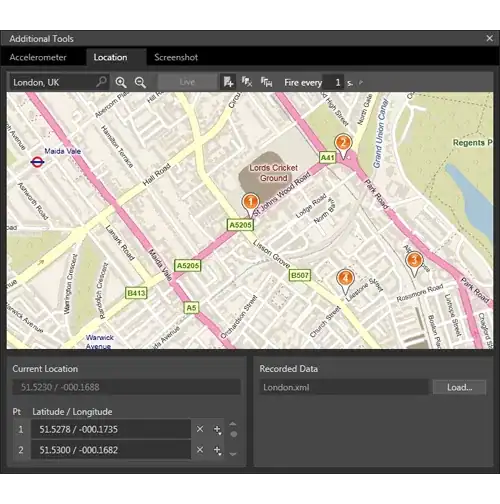Viewport: 500px width, 504px height.
Task: Click the Load... button
Action: pyautogui.click(x=459, y=387)
